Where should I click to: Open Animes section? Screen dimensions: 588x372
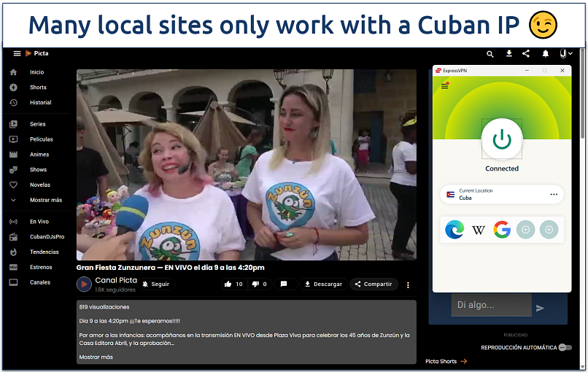[39, 155]
